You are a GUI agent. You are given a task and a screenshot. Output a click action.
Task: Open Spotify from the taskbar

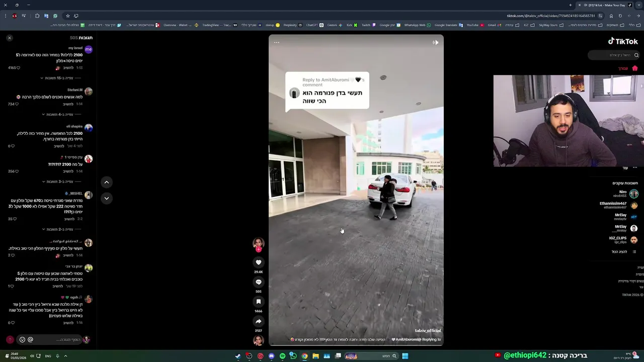tap(282, 356)
